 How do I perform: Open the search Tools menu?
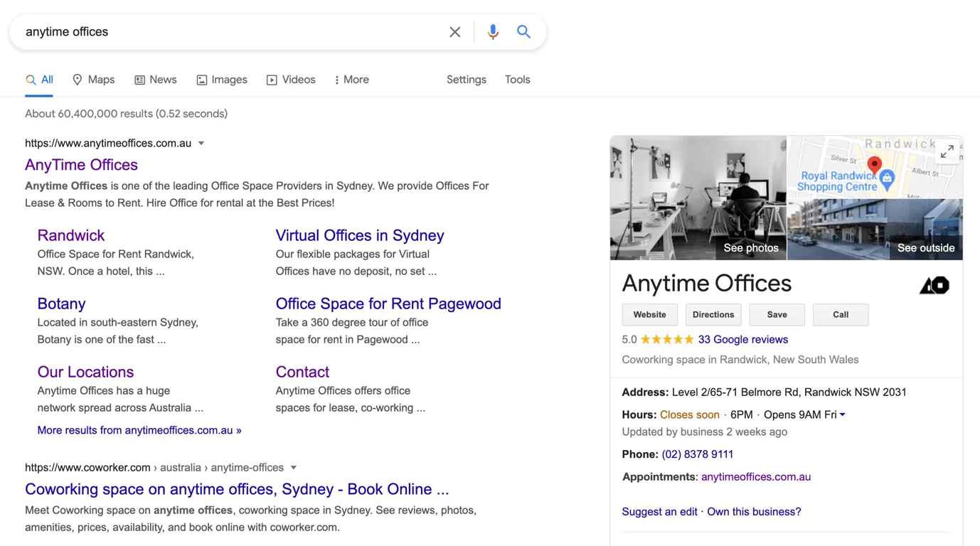[518, 80]
